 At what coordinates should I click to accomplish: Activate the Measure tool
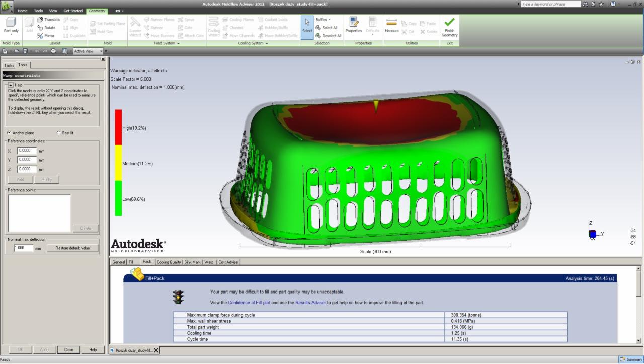[x=391, y=25]
